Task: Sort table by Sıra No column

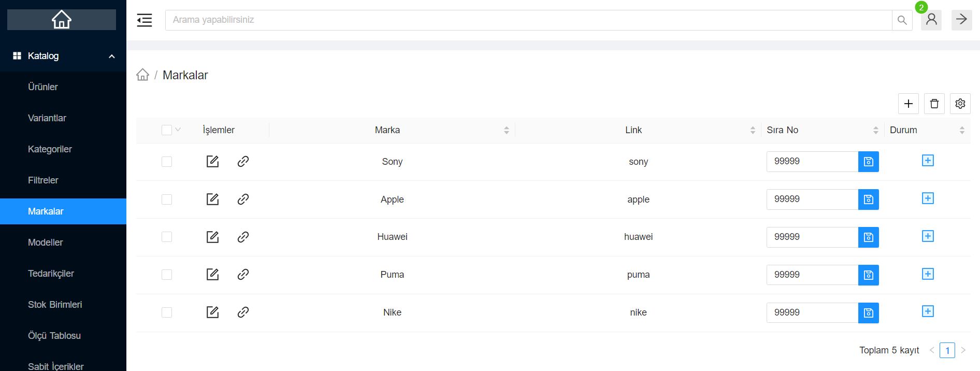Action: (876, 131)
